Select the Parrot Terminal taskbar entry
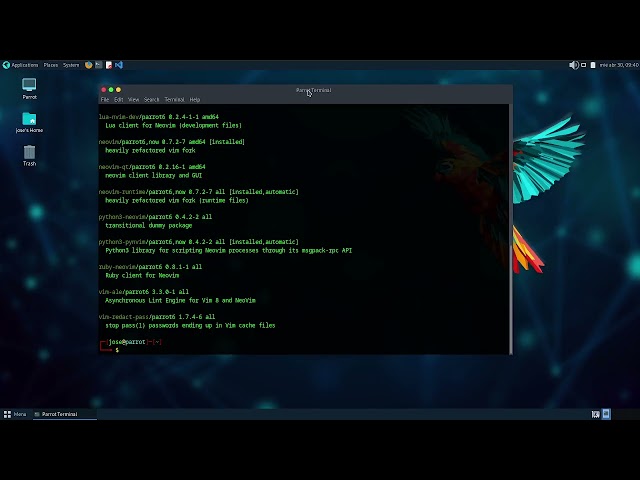Screen dimensions: 640x480 (64, 414)
